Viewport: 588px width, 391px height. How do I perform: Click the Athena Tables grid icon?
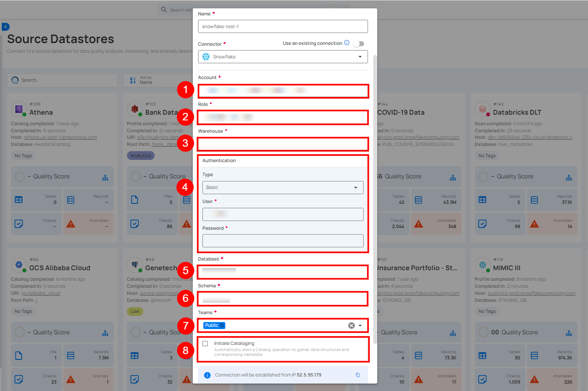(x=18, y=199)
